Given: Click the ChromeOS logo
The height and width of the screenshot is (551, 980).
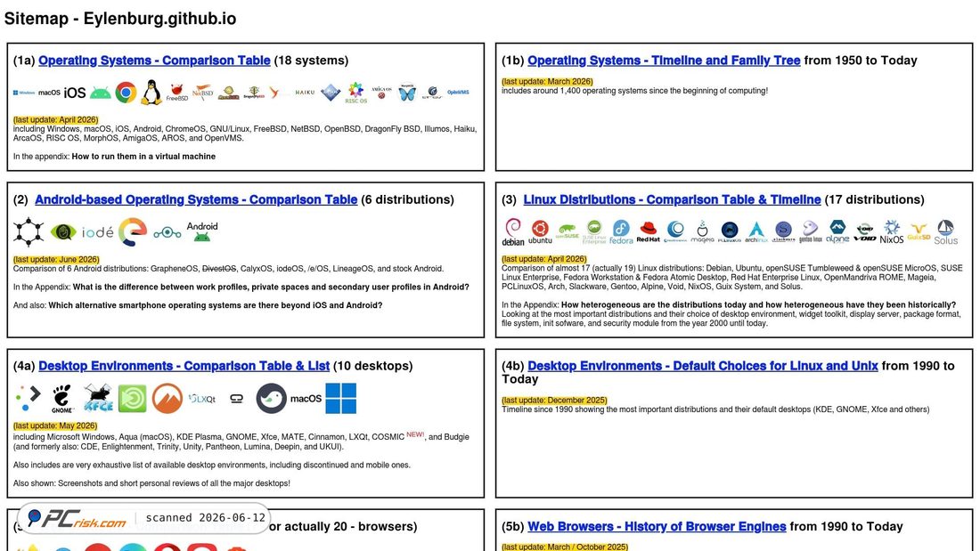Looking at the screenshot, I should [126, 93].
